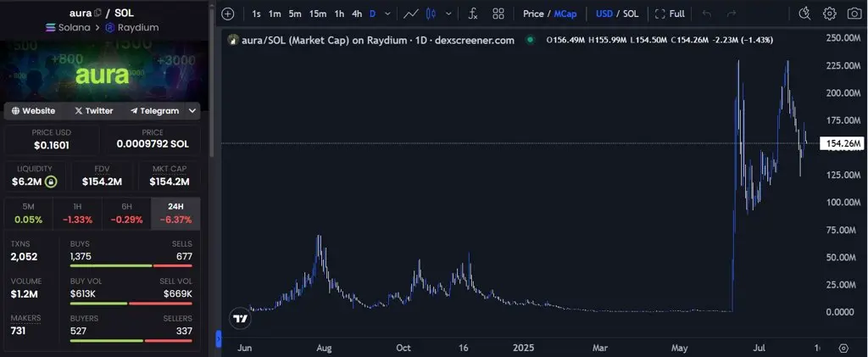Check the liquidity lock icon

click(50, 181)
